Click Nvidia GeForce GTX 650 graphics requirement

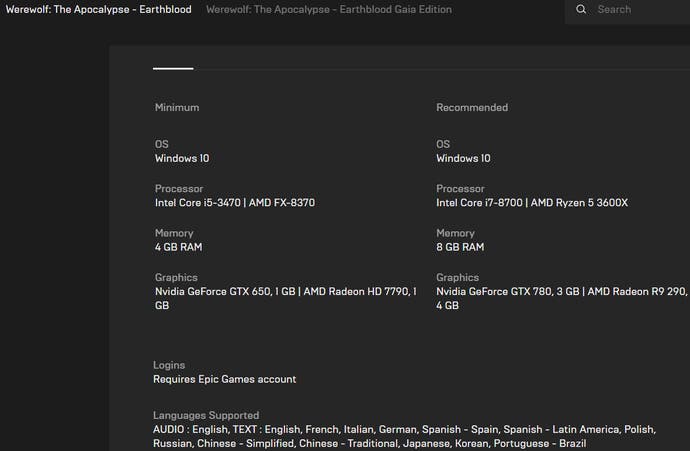click(x=286, y=298)
